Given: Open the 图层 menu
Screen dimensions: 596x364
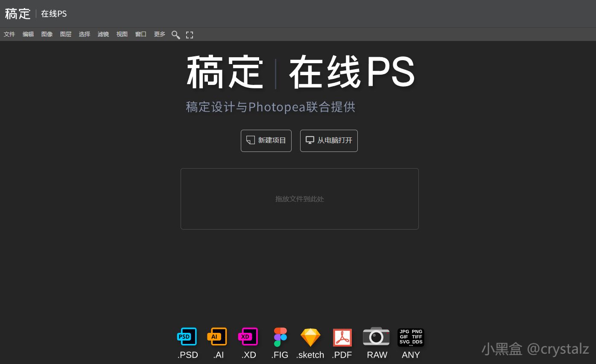Looking at the screenshot, I should point(66,34).
